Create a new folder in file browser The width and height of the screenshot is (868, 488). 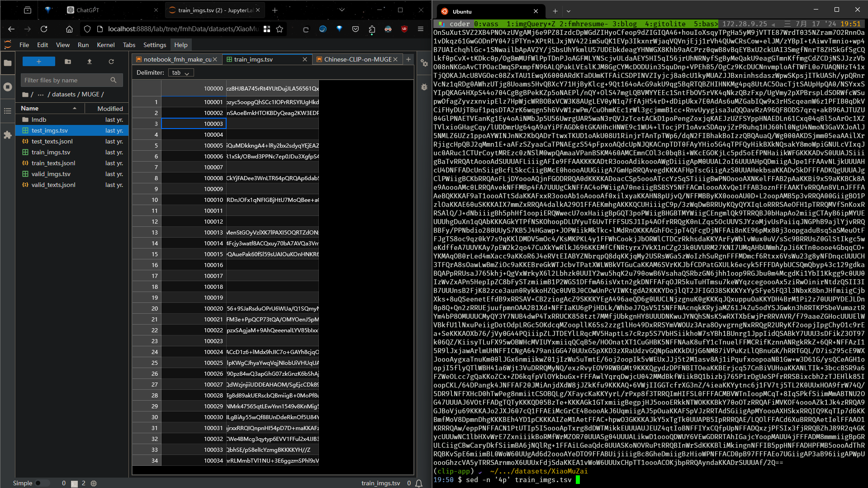[68, 62]
